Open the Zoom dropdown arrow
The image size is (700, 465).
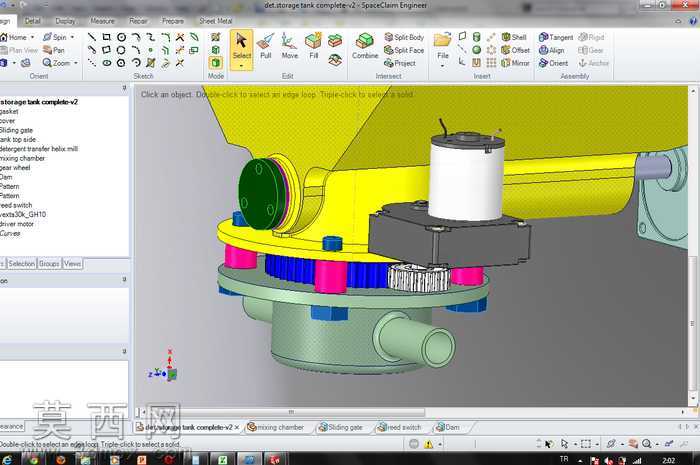75,63
